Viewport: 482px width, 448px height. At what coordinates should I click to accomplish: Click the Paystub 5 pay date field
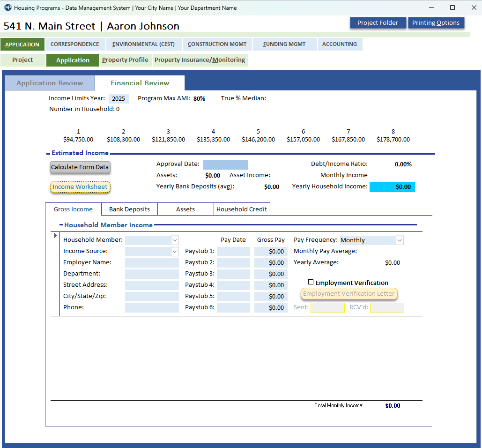(x=233, y=297)
